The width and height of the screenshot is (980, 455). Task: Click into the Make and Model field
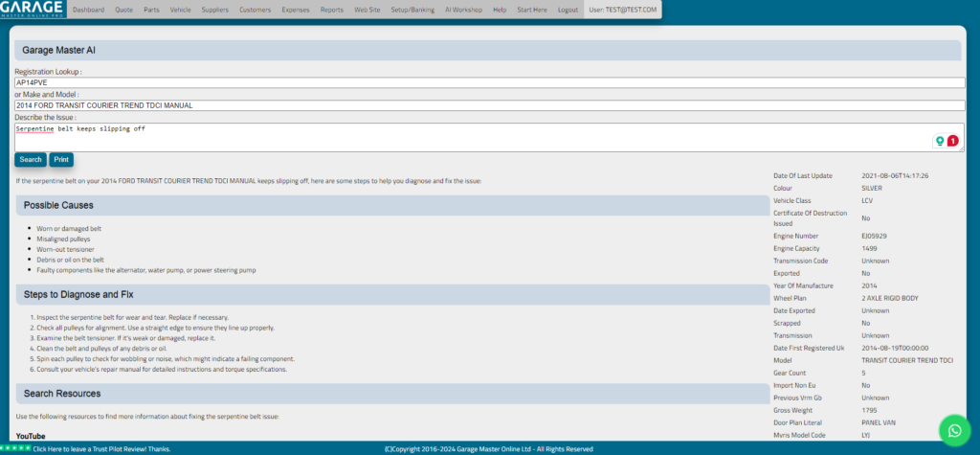[x=489, y=105]
